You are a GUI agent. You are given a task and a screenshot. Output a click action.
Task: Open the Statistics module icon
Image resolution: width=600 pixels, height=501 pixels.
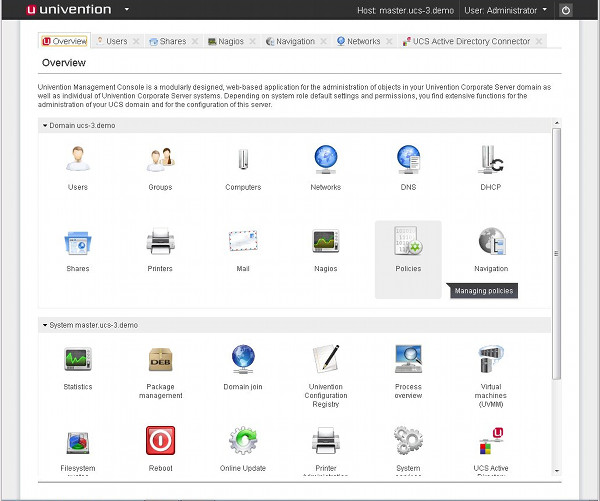(x=78, y=359)
